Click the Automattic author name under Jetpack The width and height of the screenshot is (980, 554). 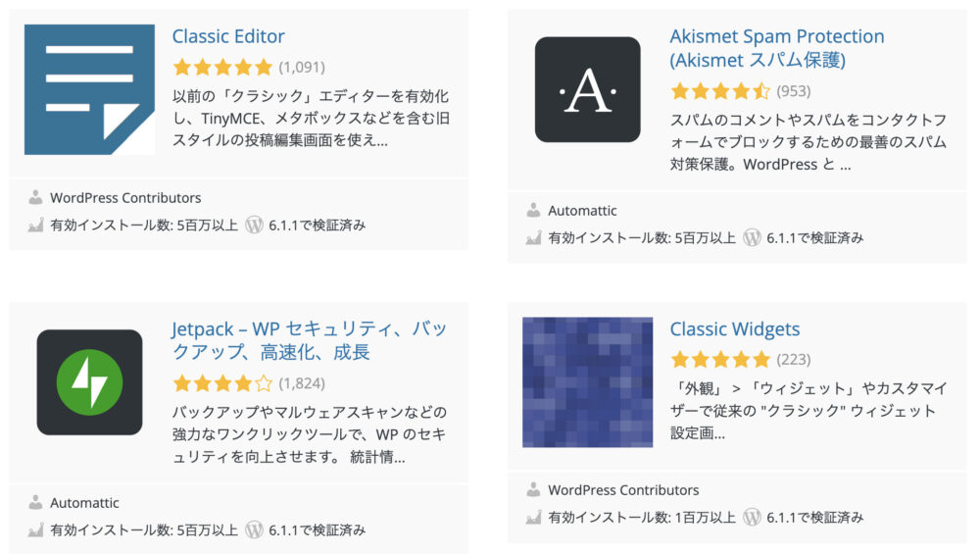[x=84, y=503]
